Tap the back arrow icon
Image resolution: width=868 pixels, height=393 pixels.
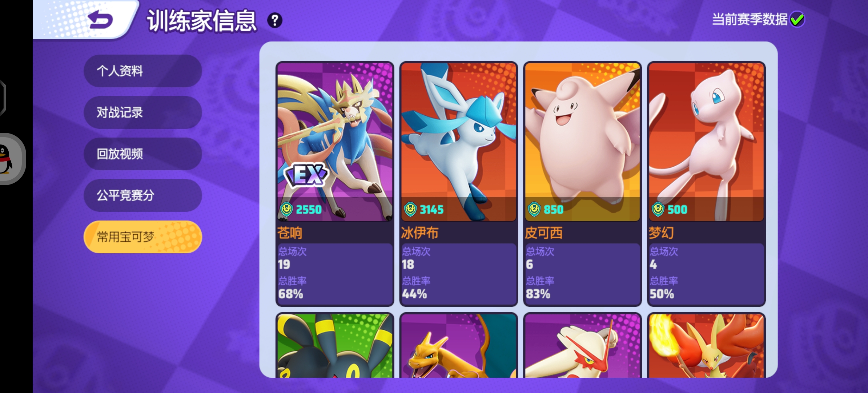point(101,19)
